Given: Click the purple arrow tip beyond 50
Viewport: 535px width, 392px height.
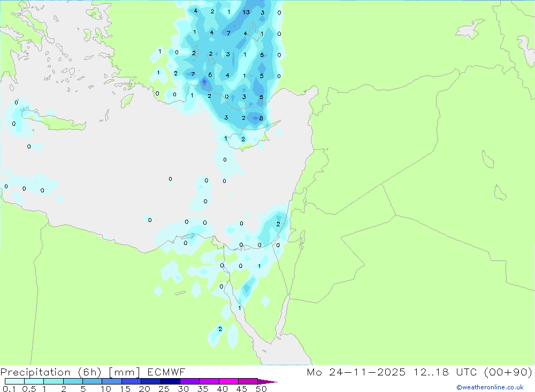Looking at the screenshot, I should [x=267, y=382].
